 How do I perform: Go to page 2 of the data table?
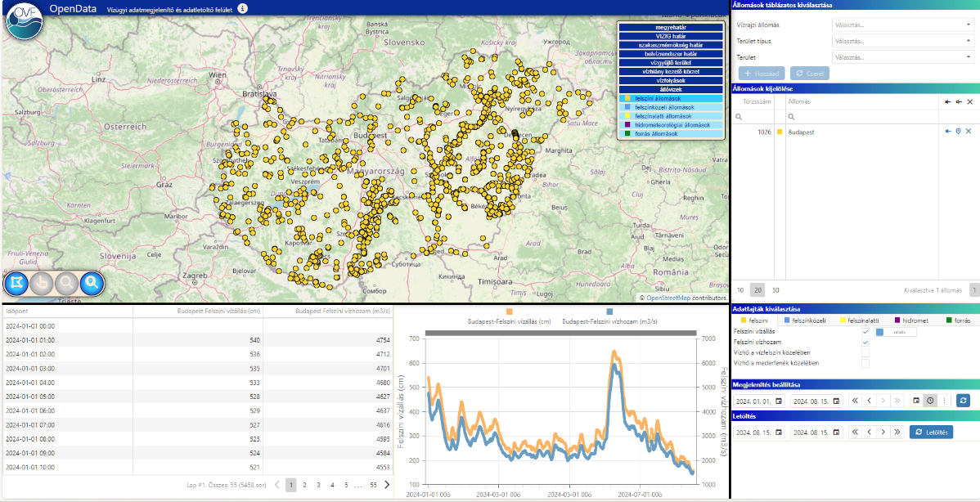click(304, 485)
